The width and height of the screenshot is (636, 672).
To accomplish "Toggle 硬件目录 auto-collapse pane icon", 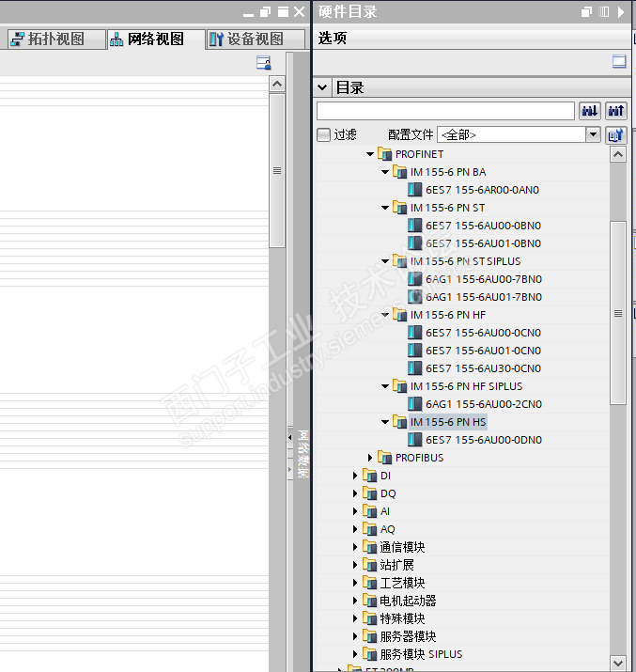I will [x=603, y=11].
